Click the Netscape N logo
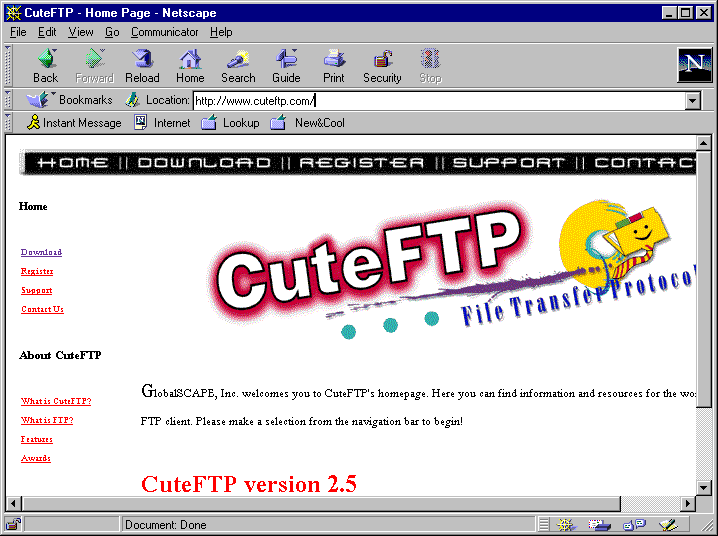The image size is (718, 536). 695,65
